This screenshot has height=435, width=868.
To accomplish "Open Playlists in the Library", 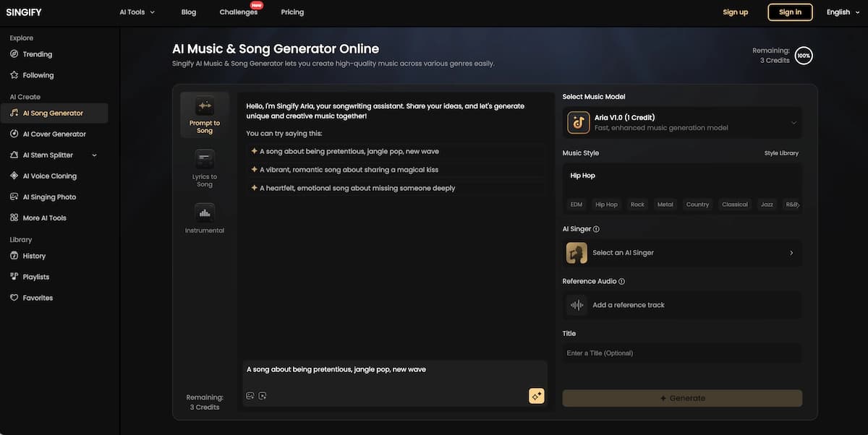I will tap(30, 277).
